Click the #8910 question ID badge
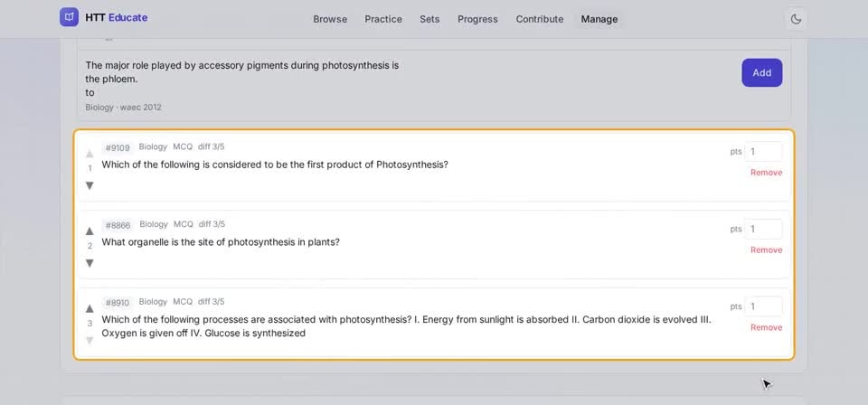This screenshot has width=868, height=405. [118, 303]
